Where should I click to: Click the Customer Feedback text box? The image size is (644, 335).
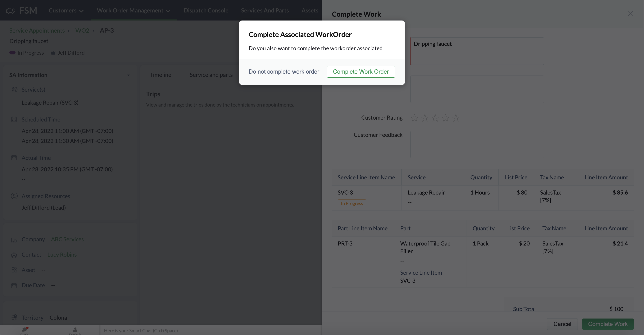coord(477,144)
